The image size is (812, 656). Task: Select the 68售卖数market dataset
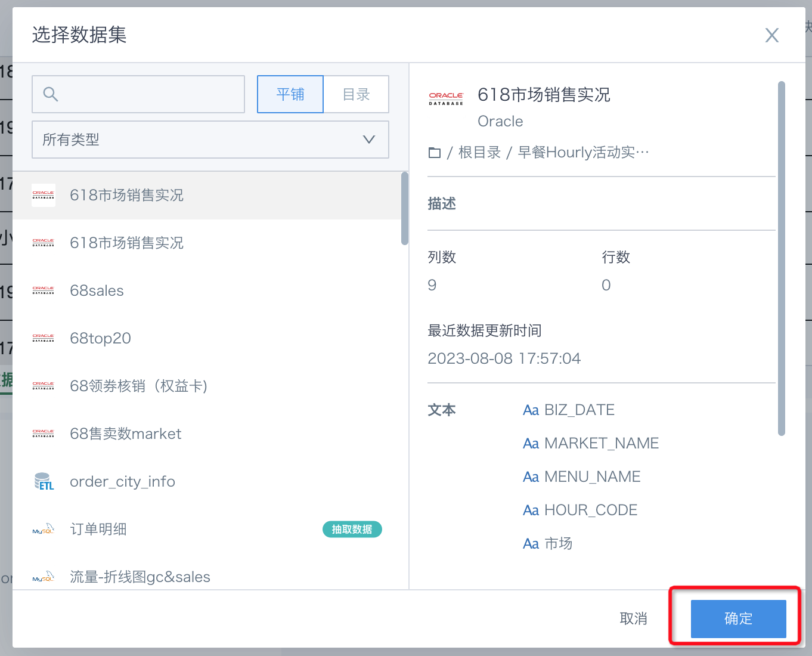coord(125,434)
